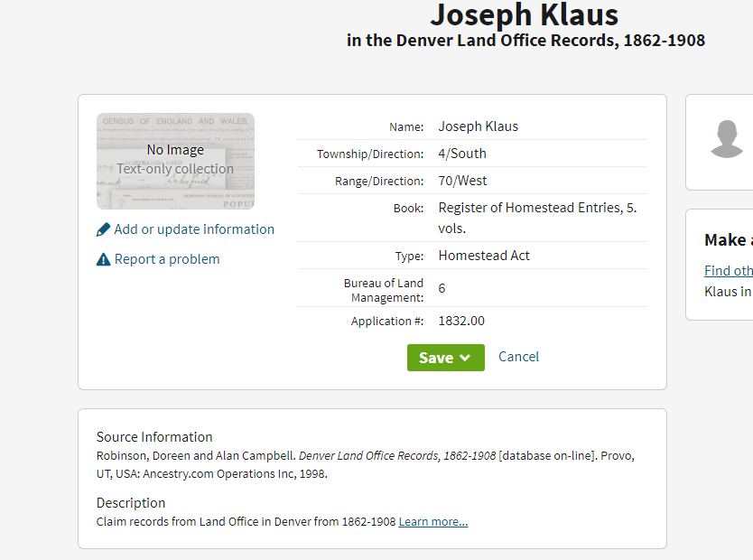Click the 70/West range value
This screenshot has height=560, width=753.
pos(462,181)
